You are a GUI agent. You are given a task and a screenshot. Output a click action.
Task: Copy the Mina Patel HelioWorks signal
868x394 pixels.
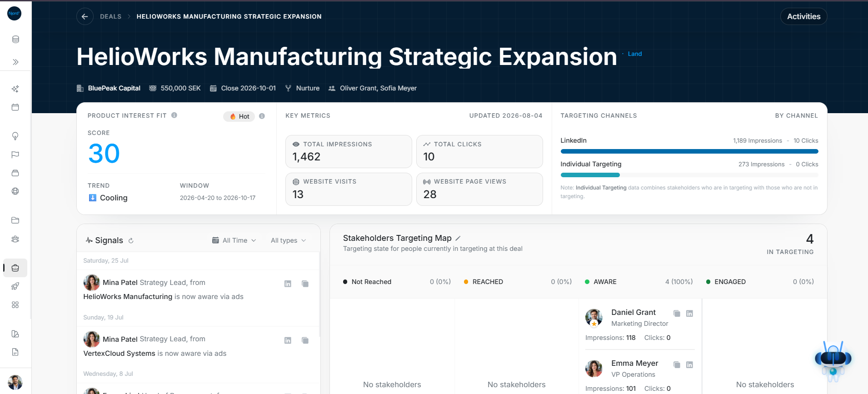pos(305,284)
